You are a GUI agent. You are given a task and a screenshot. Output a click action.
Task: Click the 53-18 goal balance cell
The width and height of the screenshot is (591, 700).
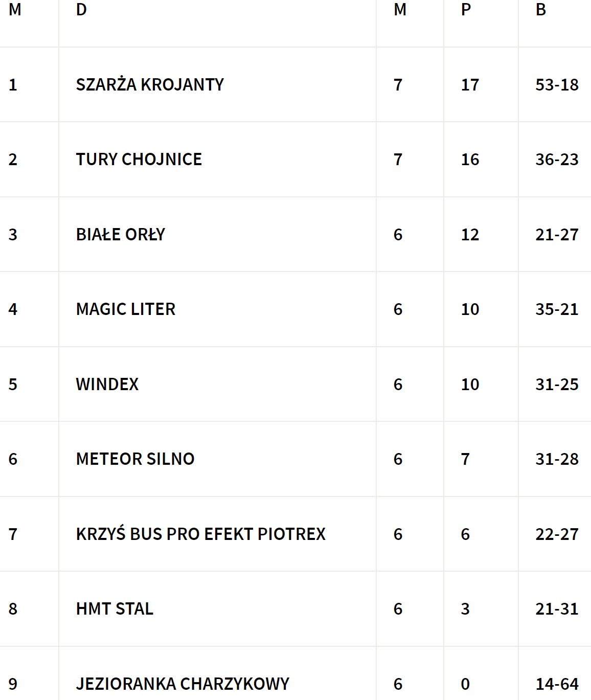coord(557,84)
